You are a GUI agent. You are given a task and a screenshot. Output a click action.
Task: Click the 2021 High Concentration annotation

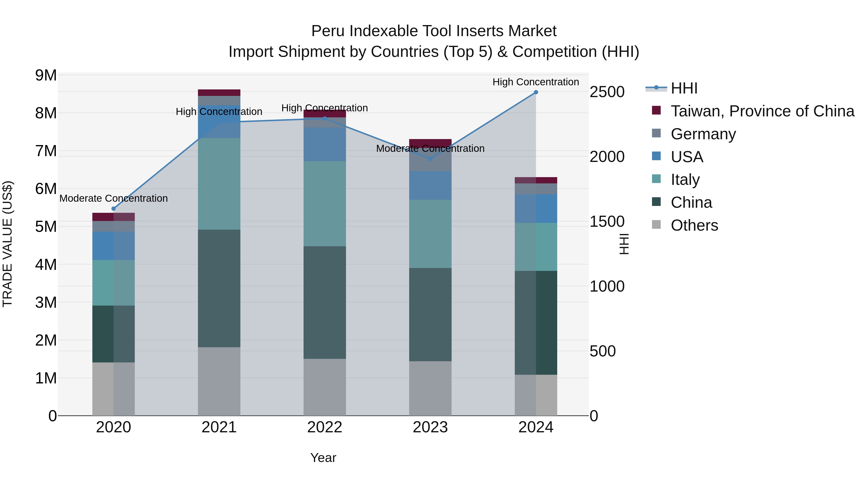click(219, 112)
